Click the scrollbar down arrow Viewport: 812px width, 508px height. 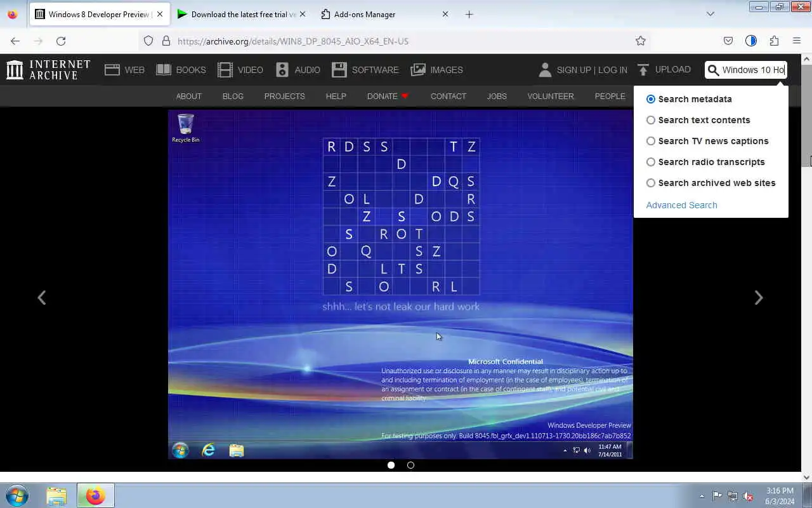pos(806,477)
